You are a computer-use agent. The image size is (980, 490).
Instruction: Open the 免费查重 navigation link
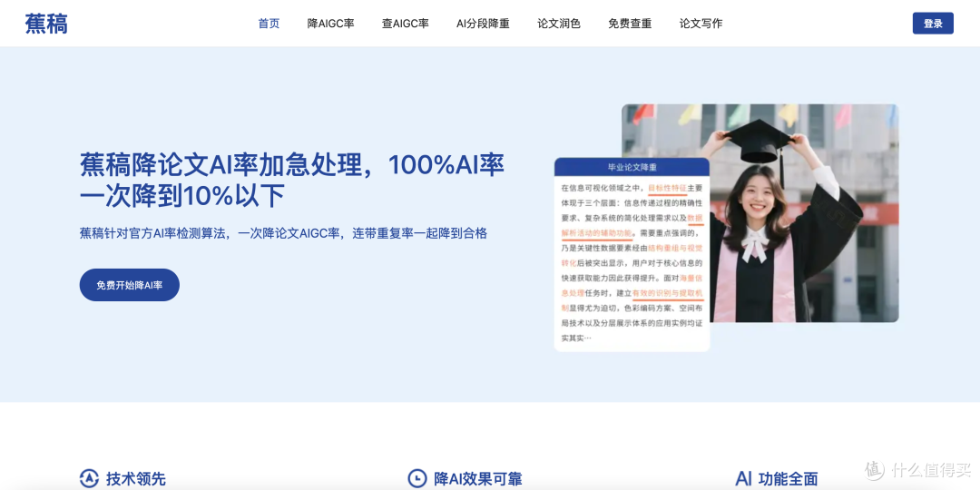tap(630, 24)
